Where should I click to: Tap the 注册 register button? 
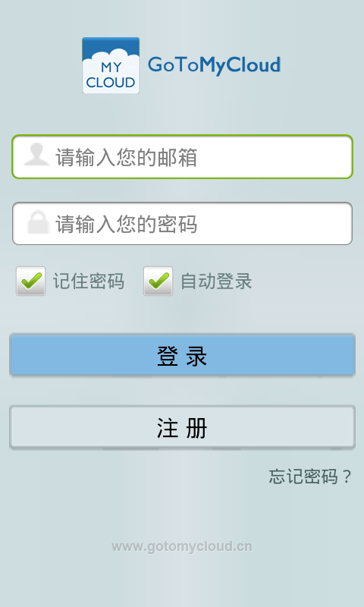click(x=182, y=427)
